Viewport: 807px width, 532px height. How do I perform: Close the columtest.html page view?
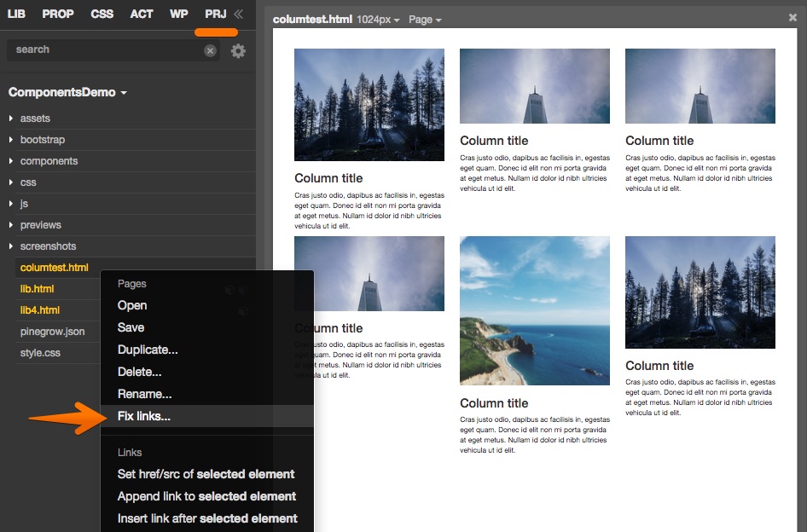click(792, 18)
